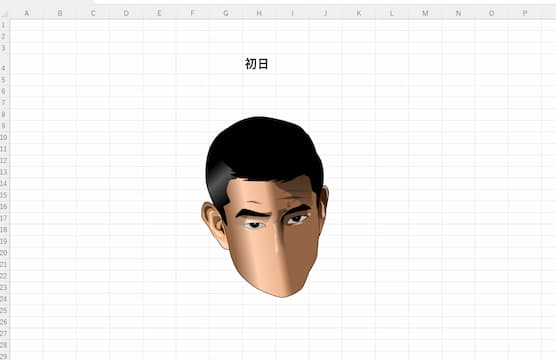This screenshot has height=360, width=556.
Task: Select row 19 header
Action: (5, 241)
